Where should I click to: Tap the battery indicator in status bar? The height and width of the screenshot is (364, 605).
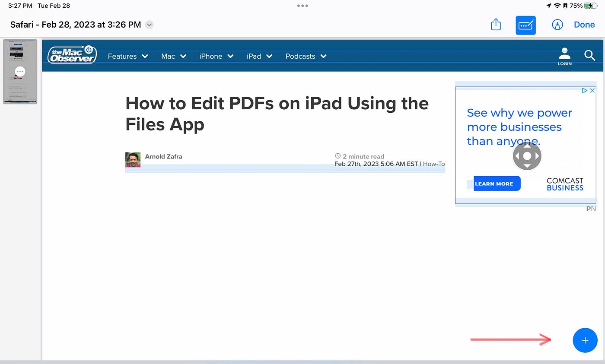coord(590,6)
